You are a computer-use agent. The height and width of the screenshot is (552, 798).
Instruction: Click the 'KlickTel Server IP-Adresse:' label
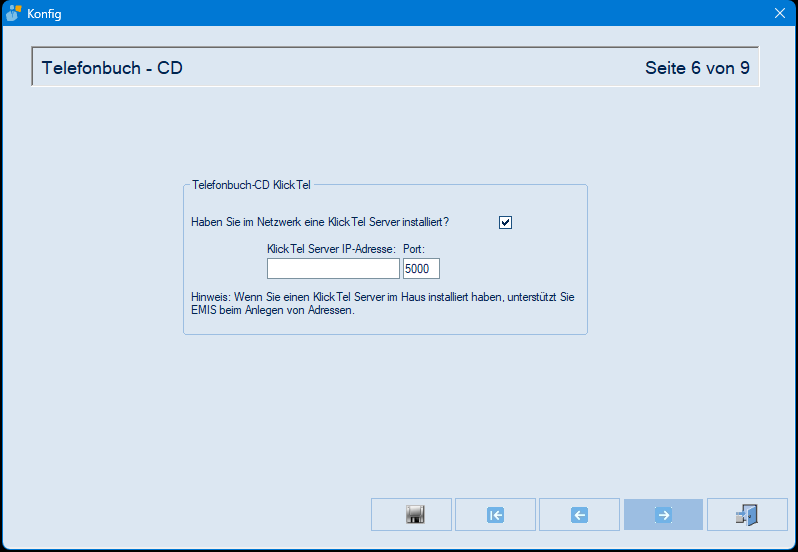coord(331,249)
